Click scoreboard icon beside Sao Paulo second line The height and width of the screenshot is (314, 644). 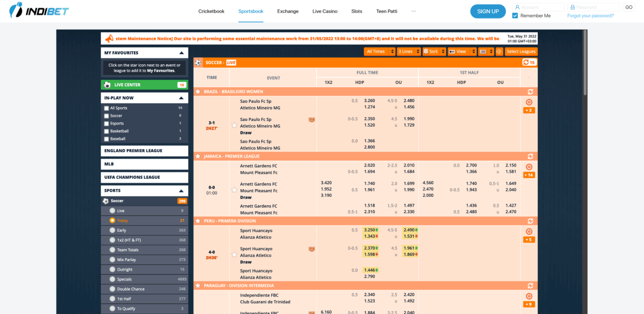click(312, 120)
